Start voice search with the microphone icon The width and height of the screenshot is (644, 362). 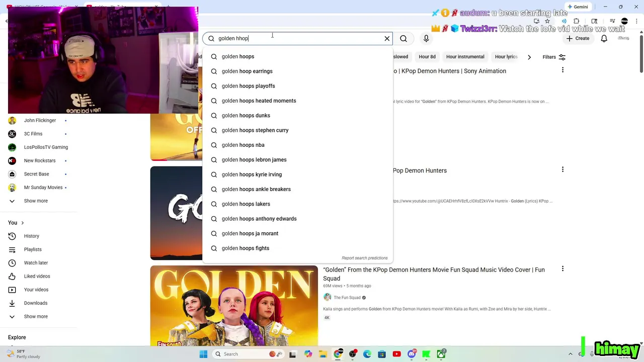click(x=426, y=38)
